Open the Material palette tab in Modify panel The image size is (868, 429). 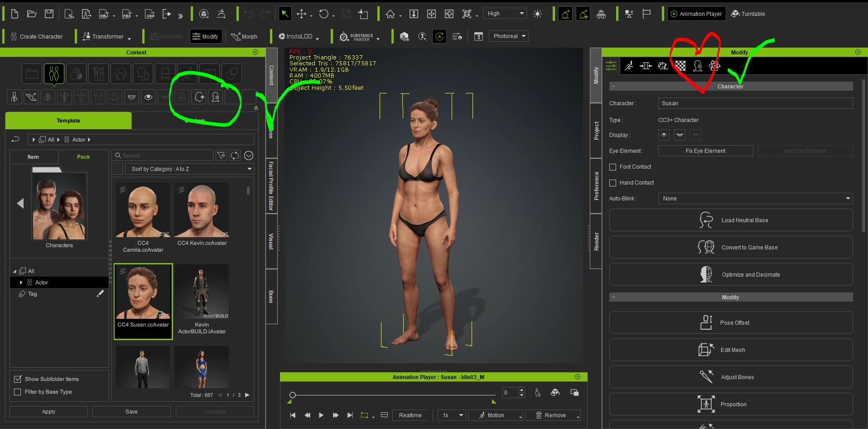point(663,66)
